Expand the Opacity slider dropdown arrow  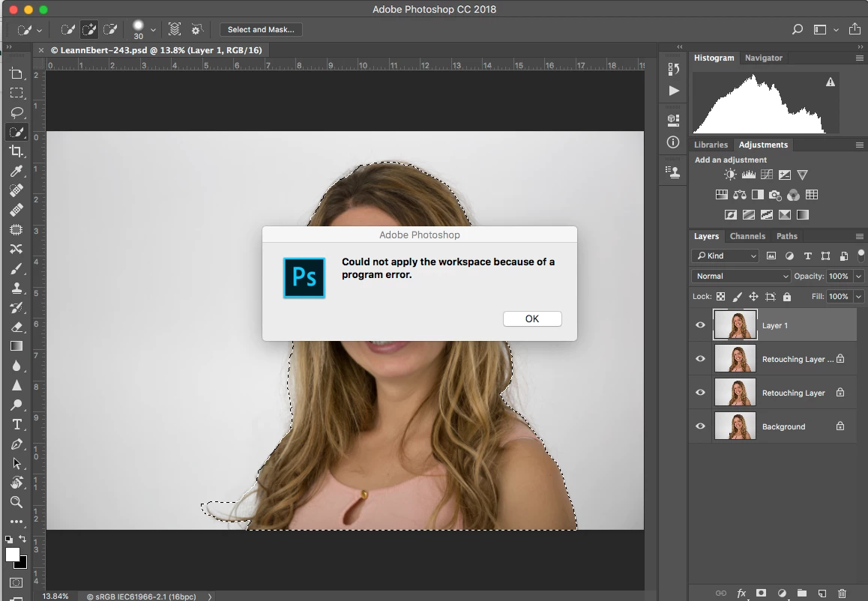pyautogui.click(x=858, y=276)
